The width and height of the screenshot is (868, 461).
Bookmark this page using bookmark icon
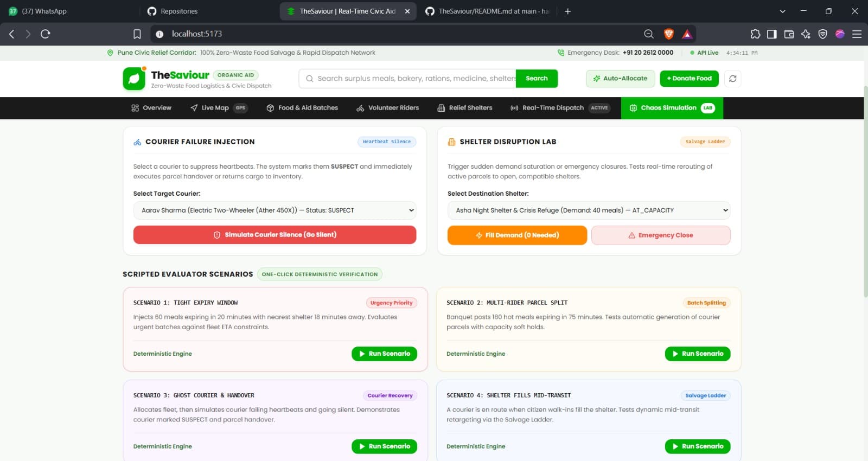pos(137,34)
